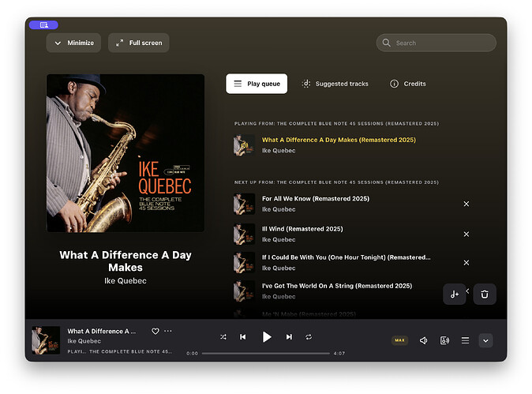This screenshot has width=532, height=394.
Task: Remove For All We Know from queue
Action: (x=466, y=204)
